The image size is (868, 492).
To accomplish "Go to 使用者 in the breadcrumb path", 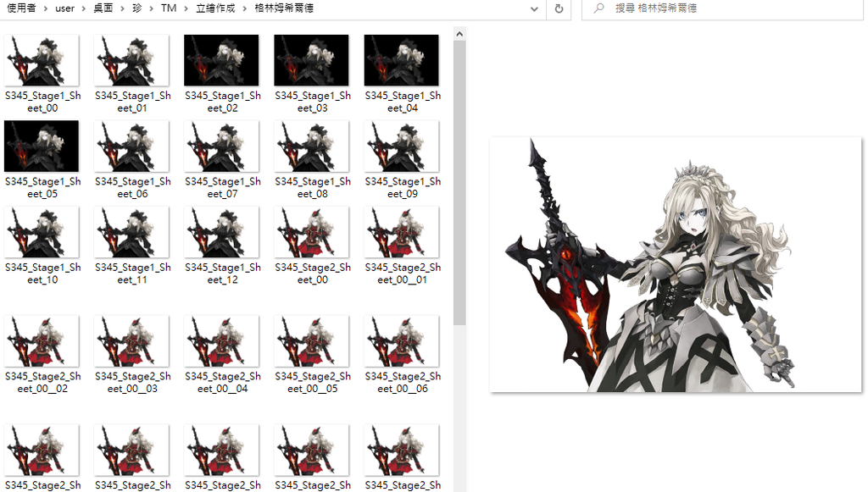I will [x=21, y=8].
